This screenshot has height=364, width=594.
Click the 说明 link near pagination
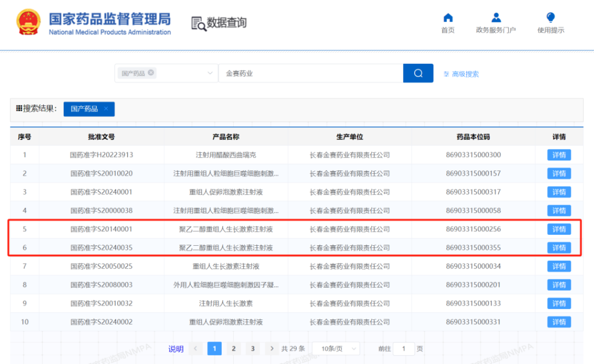[176, 349]
